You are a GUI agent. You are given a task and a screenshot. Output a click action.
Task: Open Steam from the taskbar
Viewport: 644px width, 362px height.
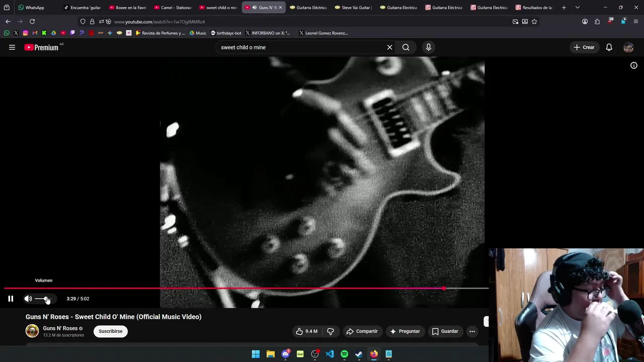coord(359,354)
